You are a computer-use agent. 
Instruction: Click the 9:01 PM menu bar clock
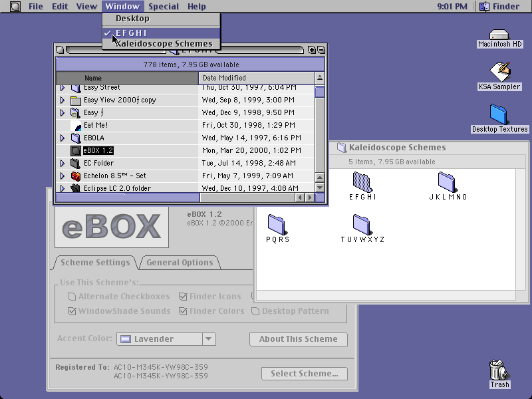[452, 6]
